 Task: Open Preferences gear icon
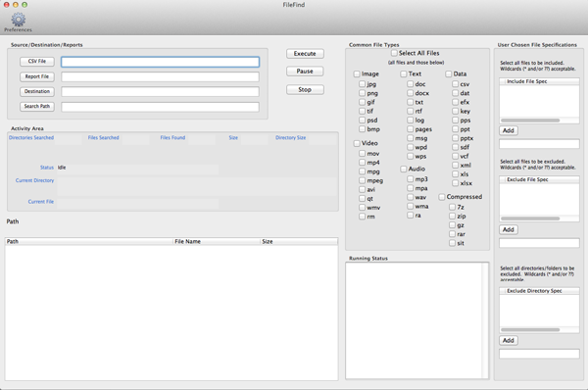[x=18, y=20]
